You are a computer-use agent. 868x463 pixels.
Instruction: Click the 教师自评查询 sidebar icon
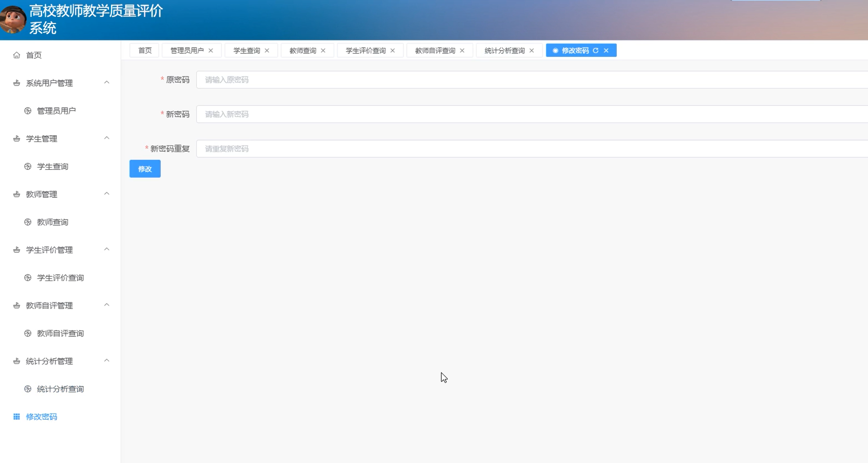tap(27, 333)
